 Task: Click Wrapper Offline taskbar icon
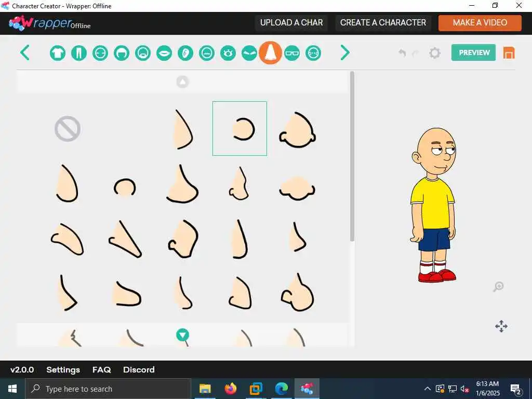(307, 389)
